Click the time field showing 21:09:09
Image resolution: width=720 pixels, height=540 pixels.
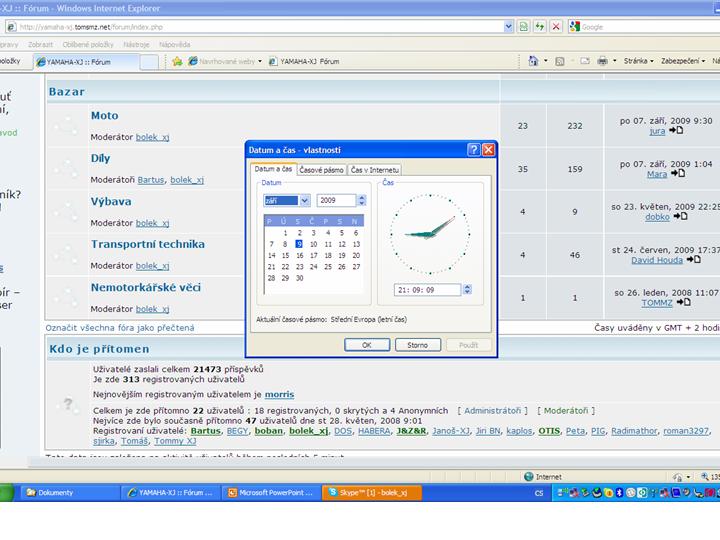(x=429, y=290)
